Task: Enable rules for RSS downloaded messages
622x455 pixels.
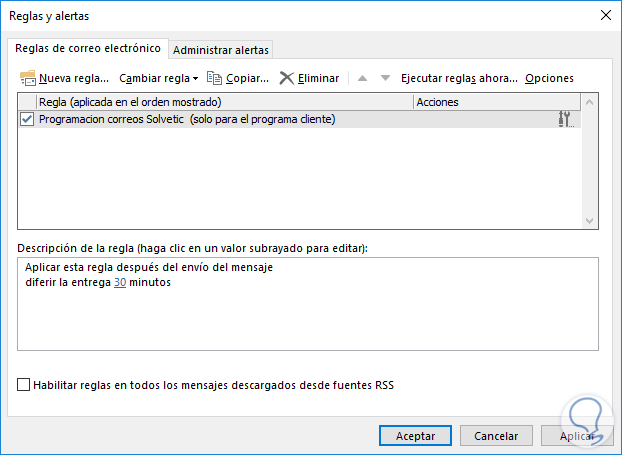Action: [x=24, y=384]
